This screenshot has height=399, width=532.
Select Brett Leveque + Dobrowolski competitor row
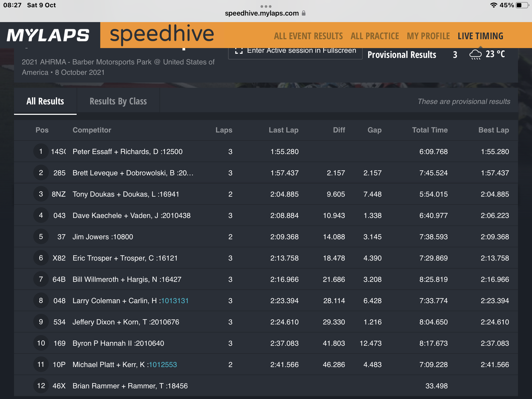click(266, 173)
